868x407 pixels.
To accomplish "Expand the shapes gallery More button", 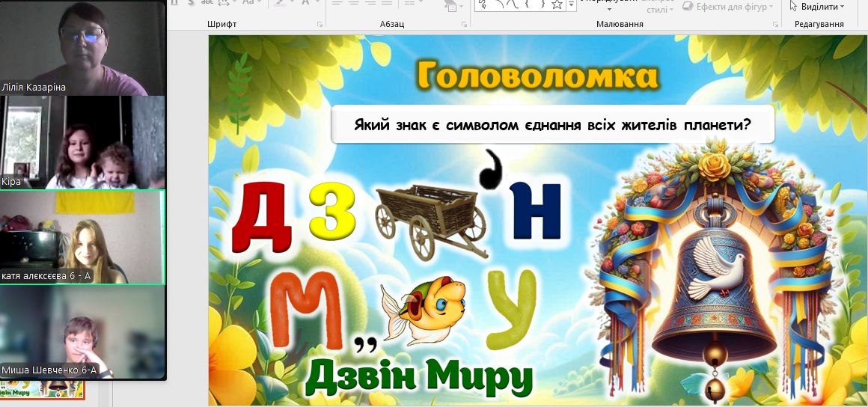I will [571, 5].
